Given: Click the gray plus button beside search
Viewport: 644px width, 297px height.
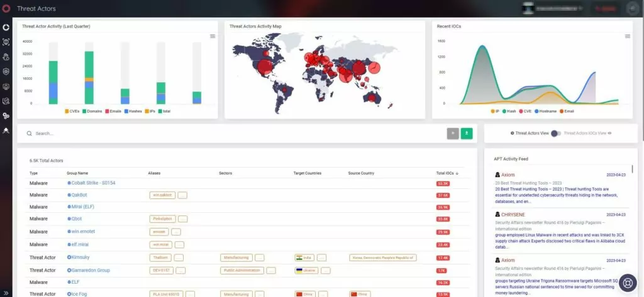Looking at the screenshot, I should point(453,133).
